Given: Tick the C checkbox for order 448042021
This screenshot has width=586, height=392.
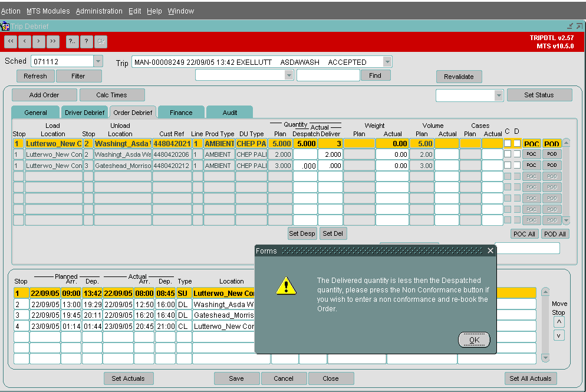Looking at the screenshot, I should tap(508, 143).
